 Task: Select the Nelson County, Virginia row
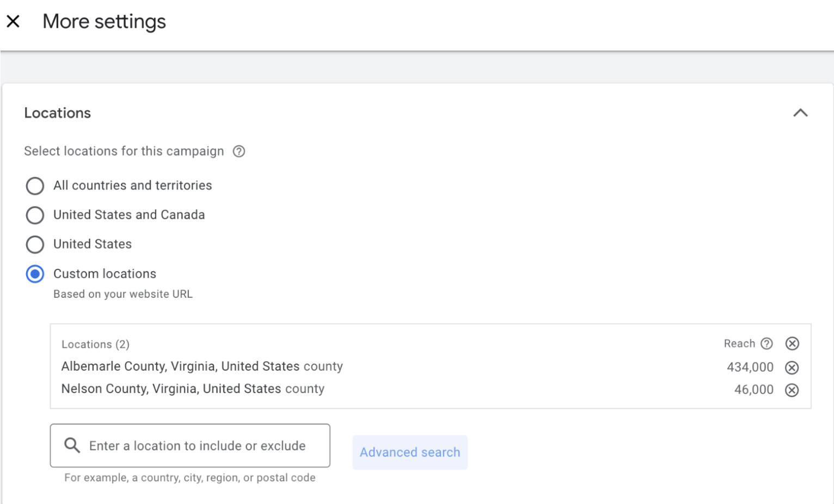[193, 389]
